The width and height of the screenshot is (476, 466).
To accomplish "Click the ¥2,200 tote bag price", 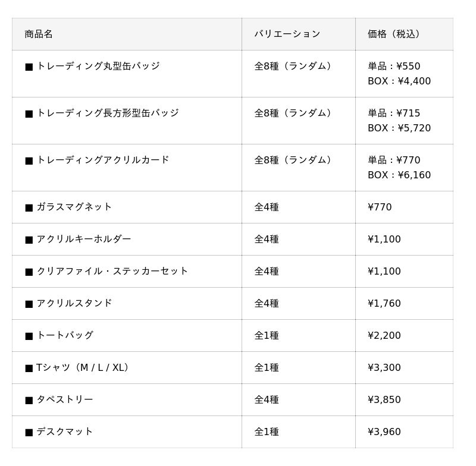I will [x=384, y=336].
